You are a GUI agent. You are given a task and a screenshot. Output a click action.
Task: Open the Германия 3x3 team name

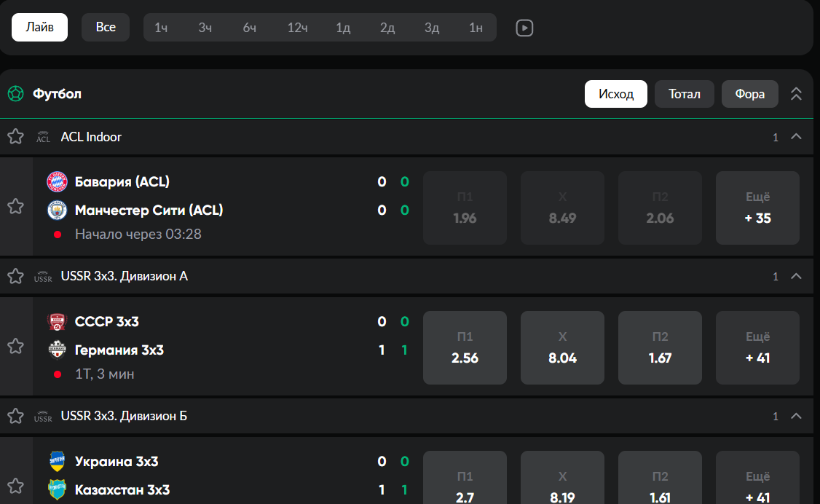119,350
